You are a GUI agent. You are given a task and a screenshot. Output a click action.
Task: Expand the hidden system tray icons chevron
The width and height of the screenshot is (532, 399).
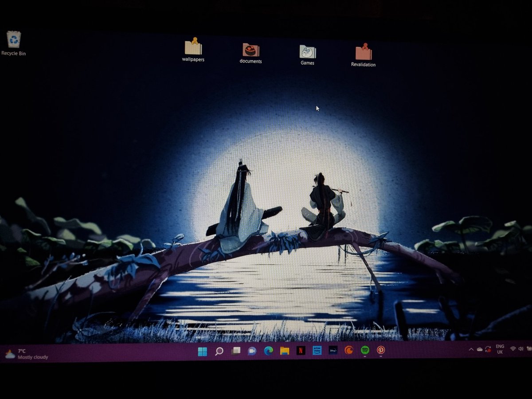(x=471, y=350)
